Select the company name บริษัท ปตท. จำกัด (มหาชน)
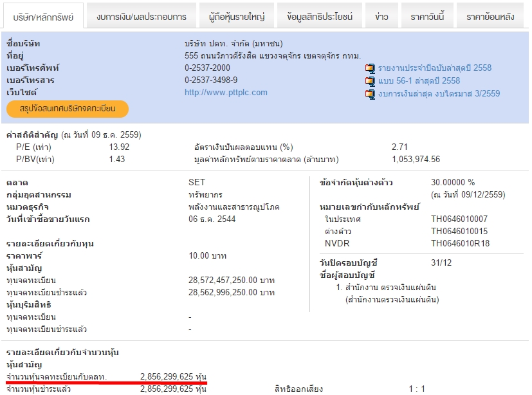The width and height of the screenshot is (532, 395). pos(234,44)
